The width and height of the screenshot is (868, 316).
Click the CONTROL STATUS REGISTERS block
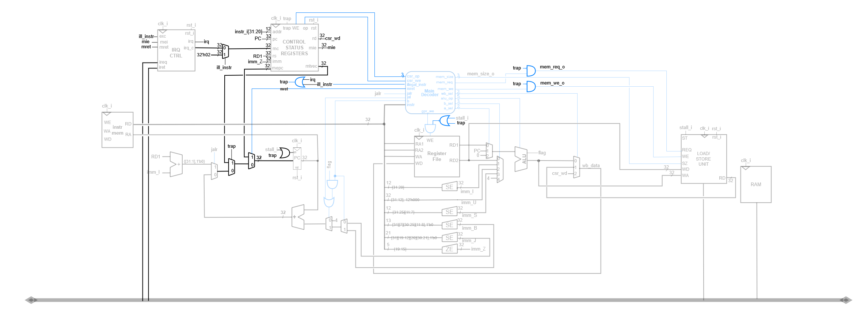tap(294, 47)
